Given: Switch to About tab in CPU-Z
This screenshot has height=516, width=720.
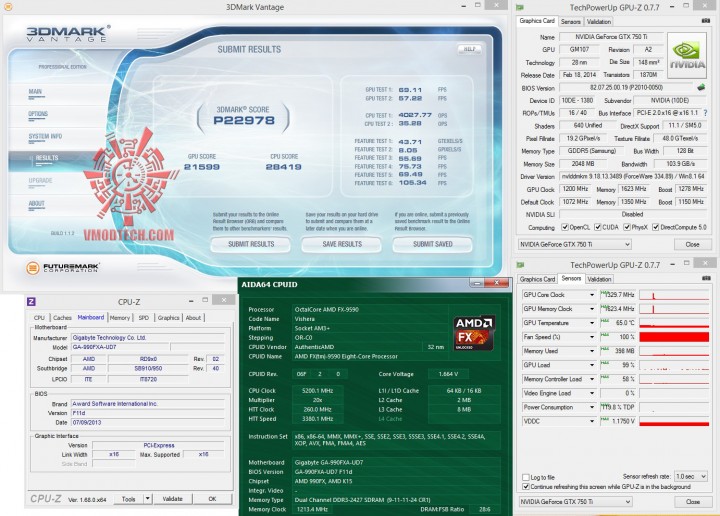Looking at the screenshot, I should [193, 318].
